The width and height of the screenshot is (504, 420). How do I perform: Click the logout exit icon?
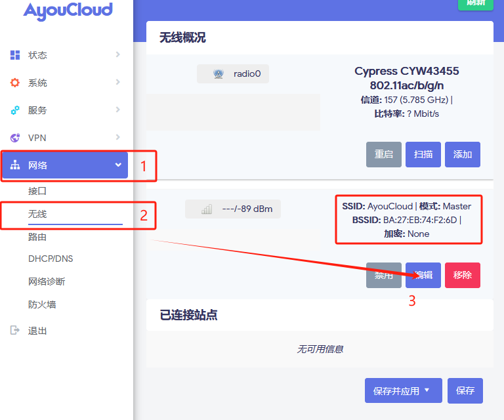point(15,331)
